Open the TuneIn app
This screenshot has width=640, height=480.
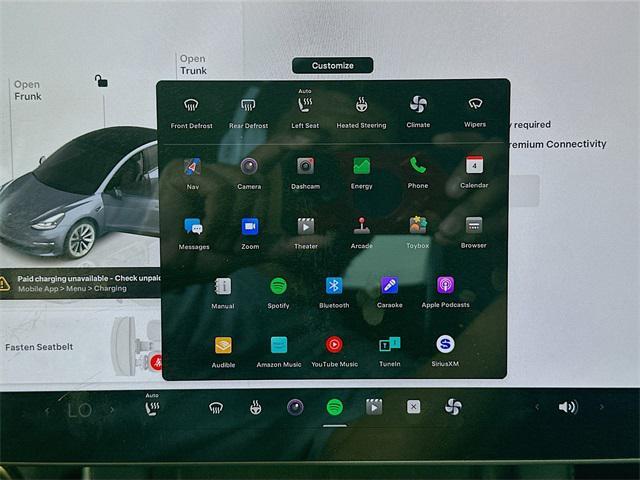(x=389, y=351)
